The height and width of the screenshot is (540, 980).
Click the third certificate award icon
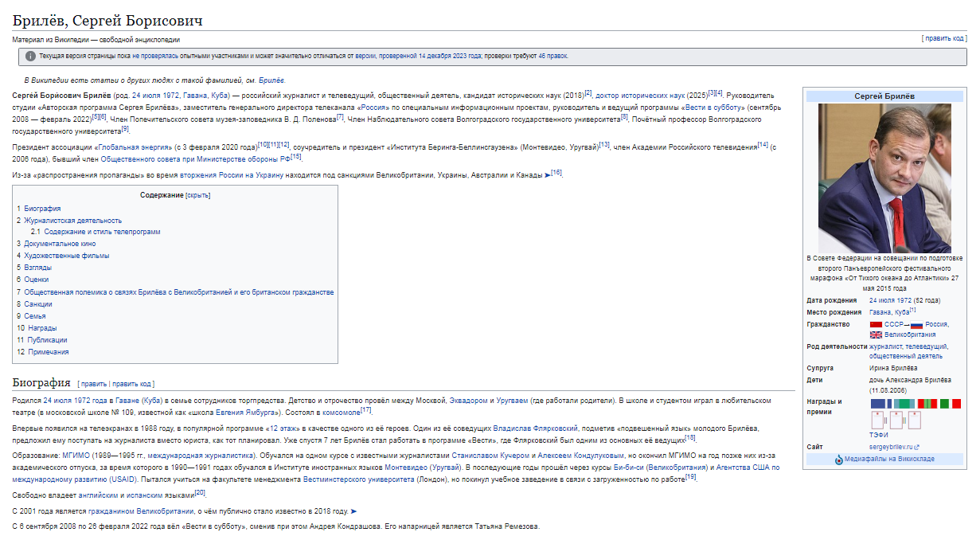pyautogui.click(x=915, y=421)
